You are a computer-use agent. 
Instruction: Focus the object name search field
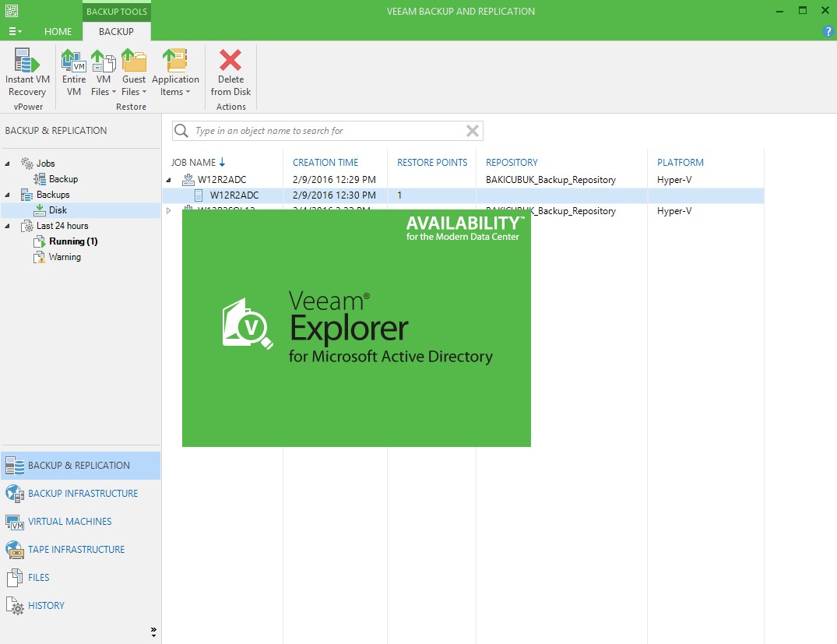click(327, 131)
